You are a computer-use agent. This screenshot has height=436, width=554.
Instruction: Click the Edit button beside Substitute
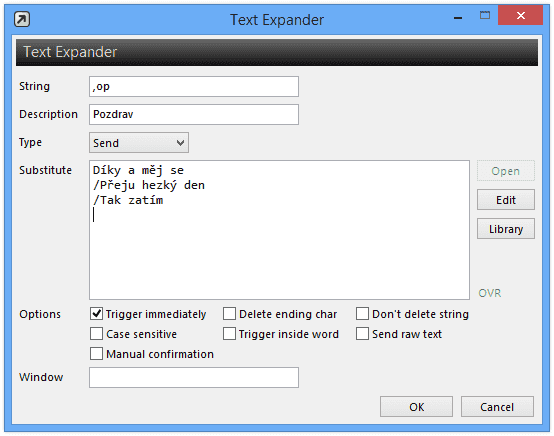point(506,200)
